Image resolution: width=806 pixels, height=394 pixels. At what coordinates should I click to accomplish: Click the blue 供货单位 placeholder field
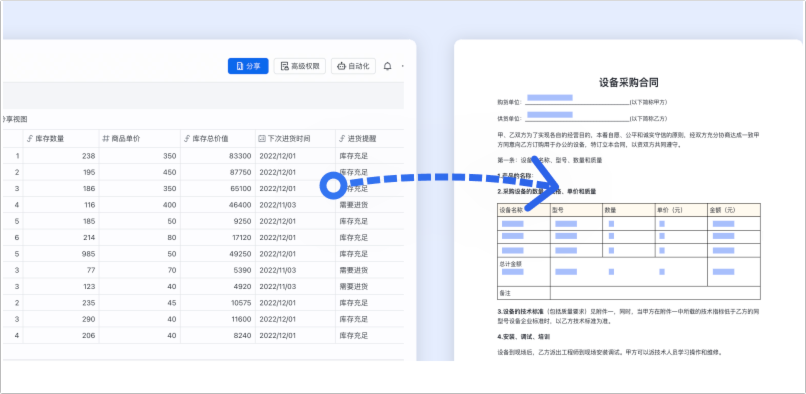click(x=550, y=115)
